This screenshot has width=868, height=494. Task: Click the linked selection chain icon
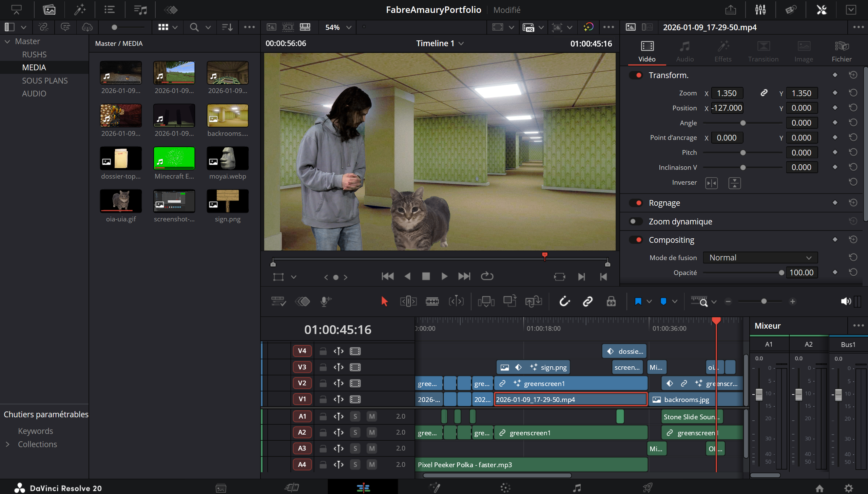587,301
